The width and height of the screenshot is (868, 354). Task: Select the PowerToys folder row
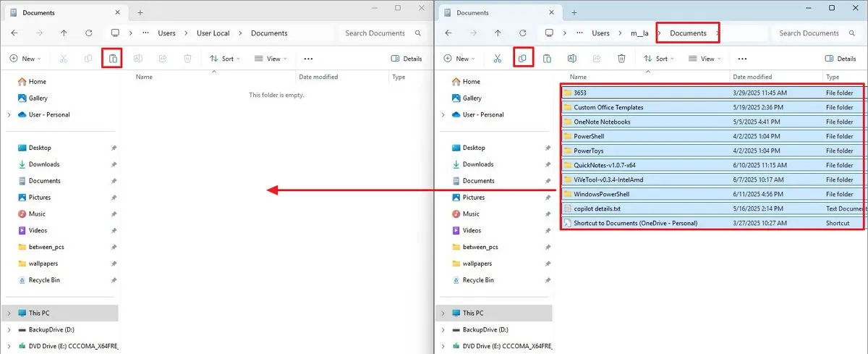712,151
